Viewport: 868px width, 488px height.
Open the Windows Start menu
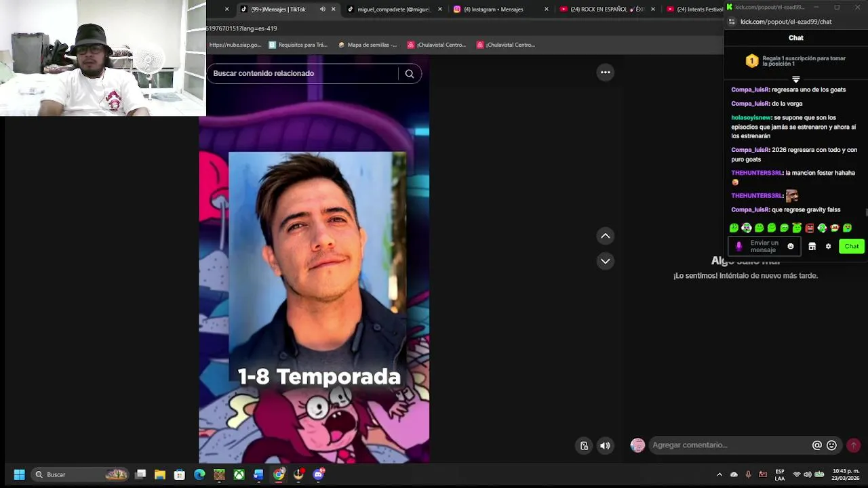[x=19, y=474]
